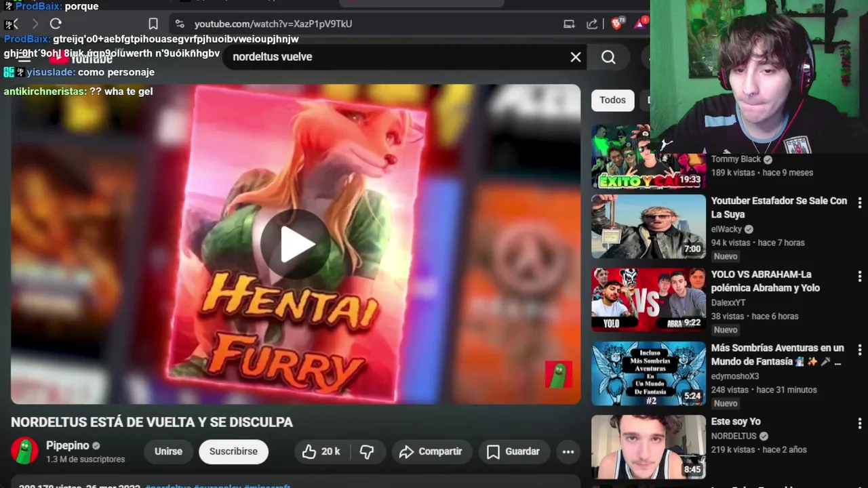Share the video with Compartir

coord(431,451)
